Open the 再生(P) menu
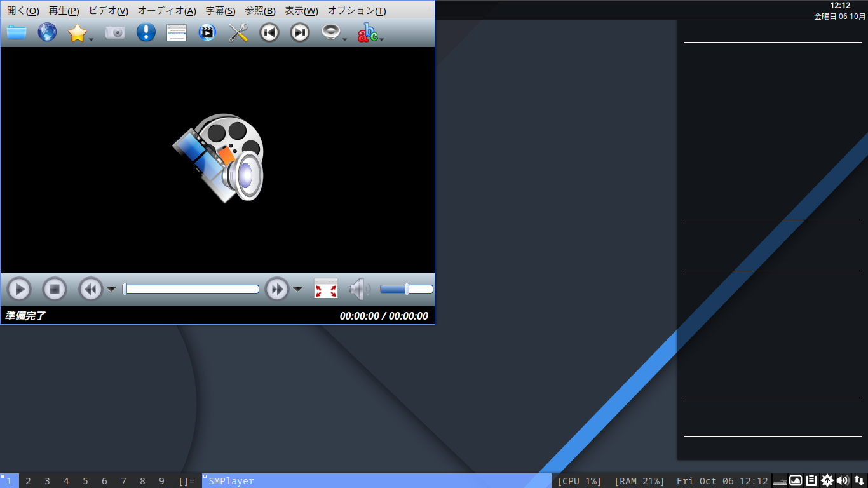 click(64, 11)
